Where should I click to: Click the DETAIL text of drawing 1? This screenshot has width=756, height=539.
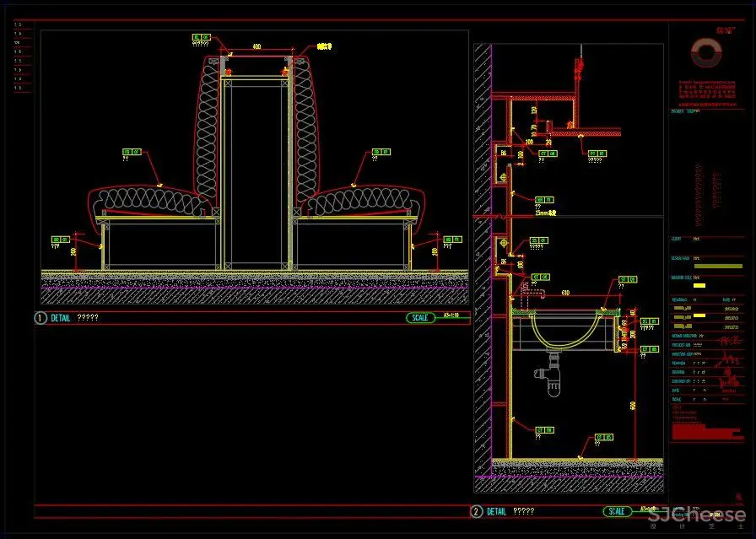tap(61, 318)
